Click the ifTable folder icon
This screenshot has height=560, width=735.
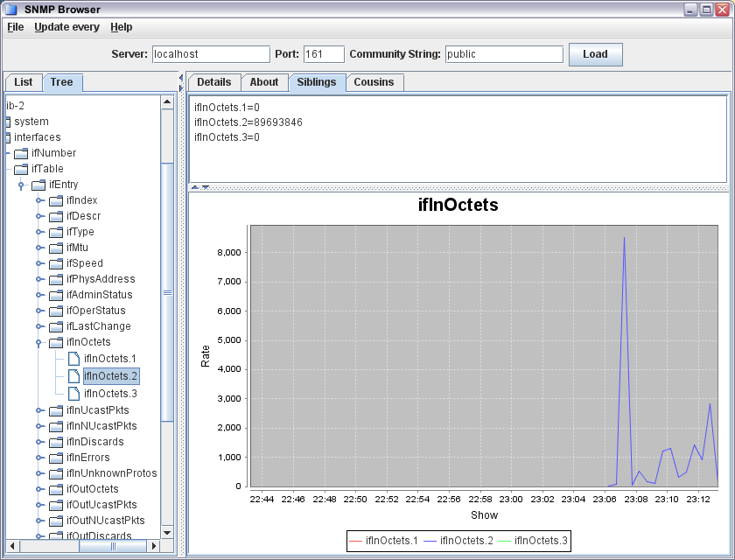pos(21,169)
